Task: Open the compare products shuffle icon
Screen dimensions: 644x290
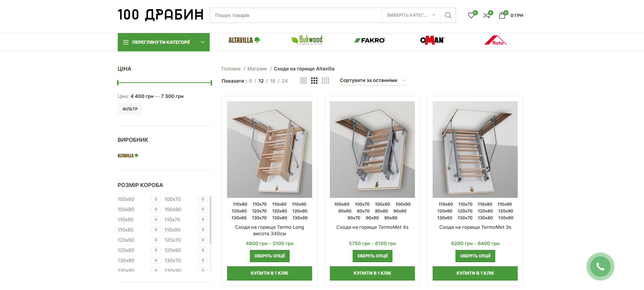Action: [487, 15]
